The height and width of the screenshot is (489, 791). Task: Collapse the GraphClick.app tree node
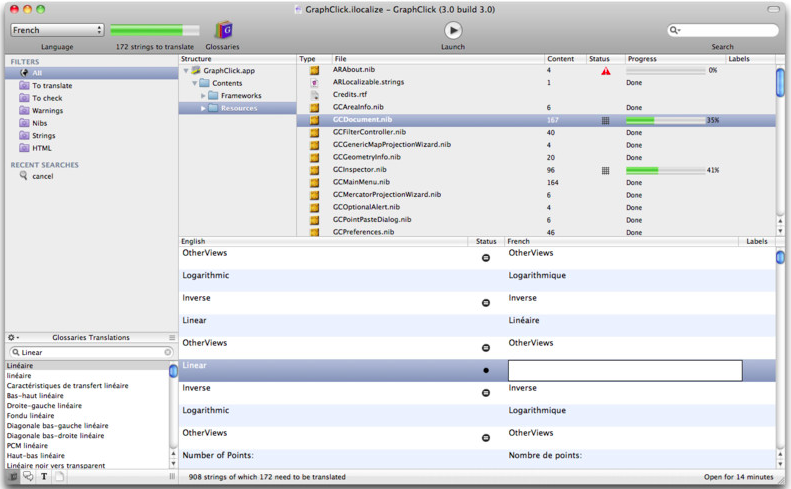[x=186, y=71]
